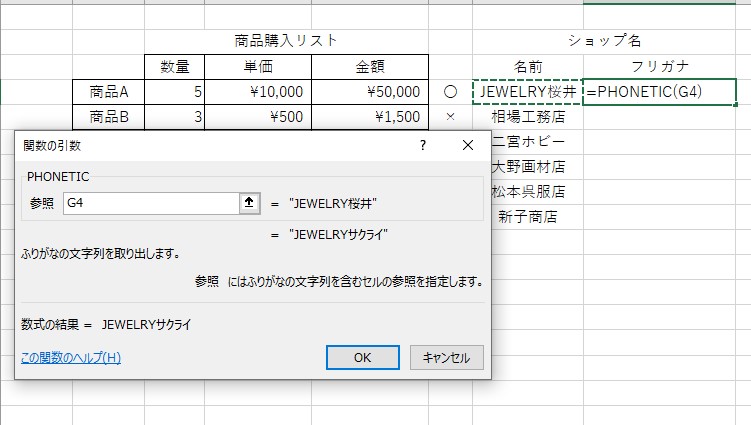751x425 pixels.
Task: Select the 商品A row label cell
Action: 108,92
